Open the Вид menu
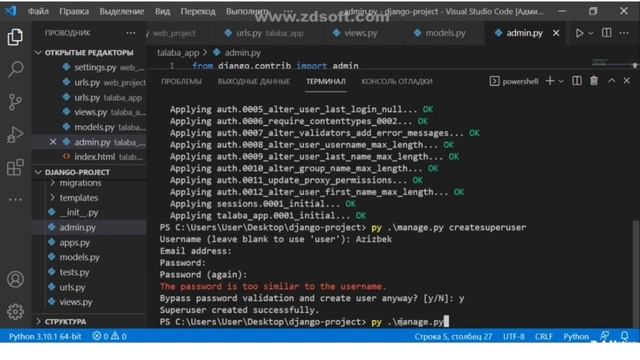The height and width of the screenshot is (360, 640). point(162,11)
